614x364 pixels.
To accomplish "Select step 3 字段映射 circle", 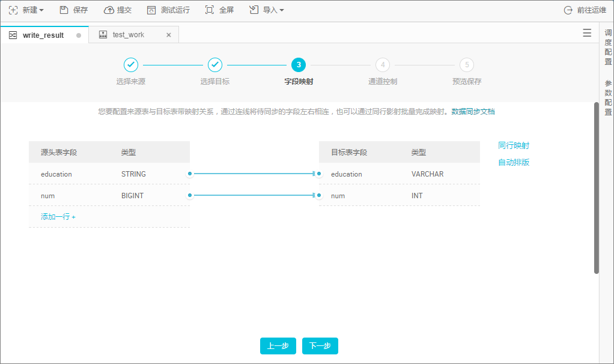I will pyautogui.click(x=299, y=65).
